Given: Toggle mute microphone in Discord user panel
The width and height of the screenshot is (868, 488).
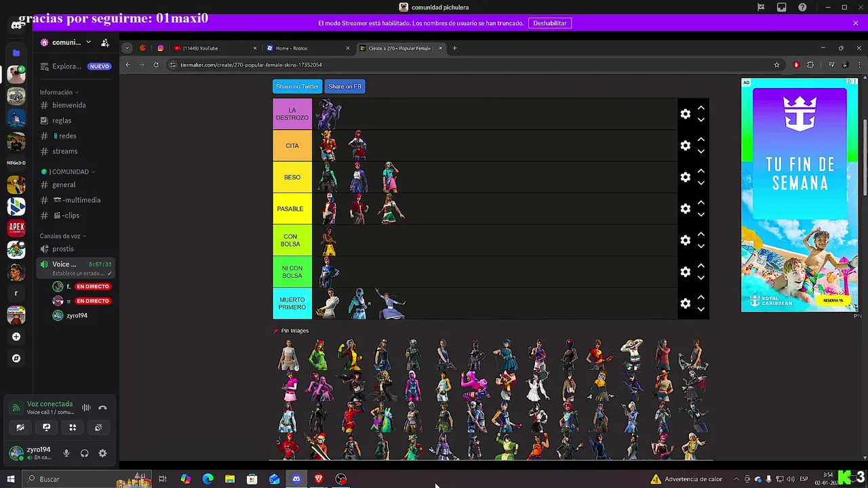Looking at the screenshot, I should pos(66,453).
